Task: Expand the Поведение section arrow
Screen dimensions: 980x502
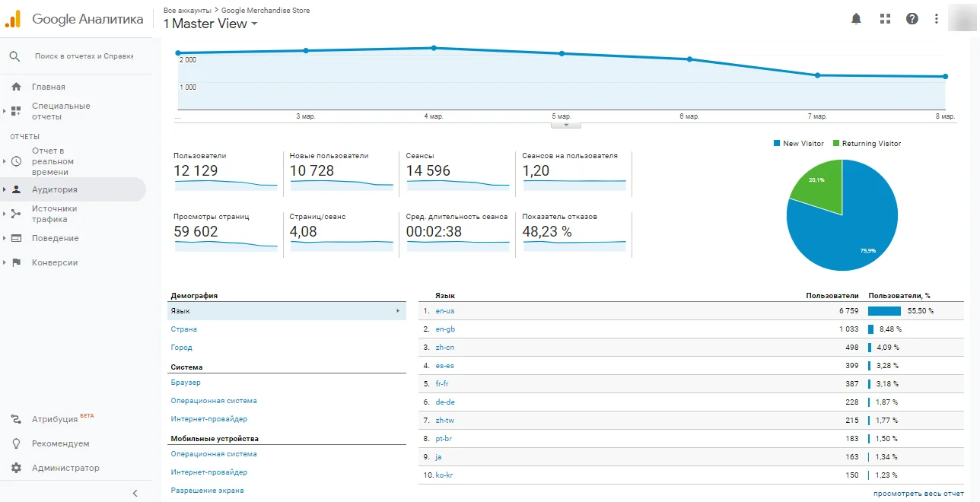Action: tap(4, 238)
